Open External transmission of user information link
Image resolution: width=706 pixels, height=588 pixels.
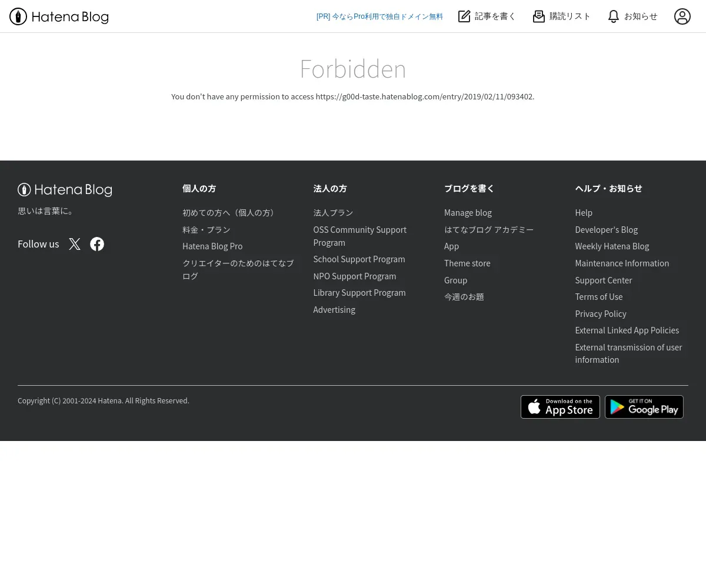click(629, 353)
